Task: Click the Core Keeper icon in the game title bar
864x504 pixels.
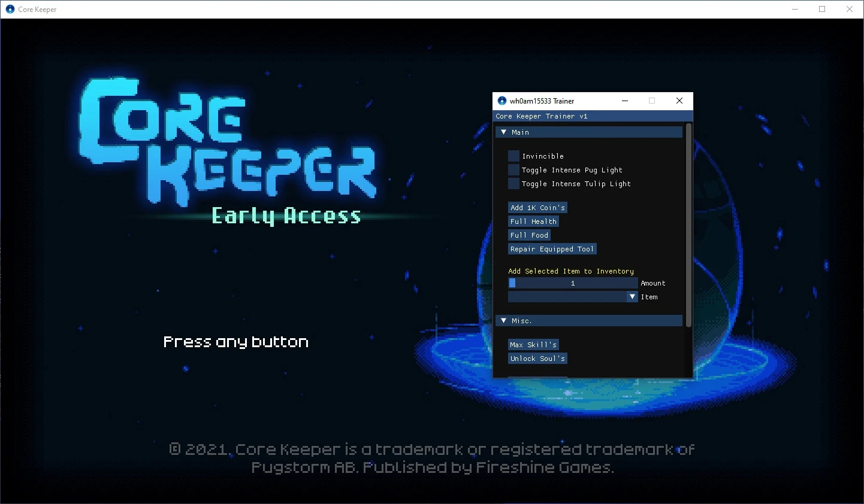Action: coord(9,9)
